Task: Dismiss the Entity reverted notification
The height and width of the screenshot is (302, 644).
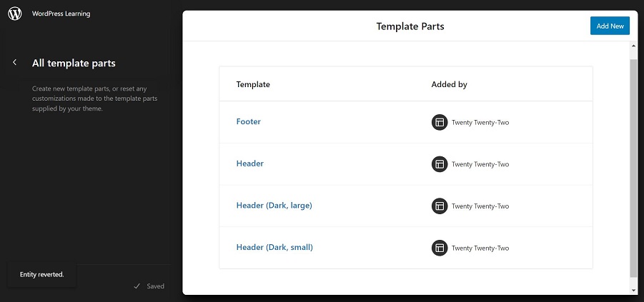Action: click(x=42, y=274)
